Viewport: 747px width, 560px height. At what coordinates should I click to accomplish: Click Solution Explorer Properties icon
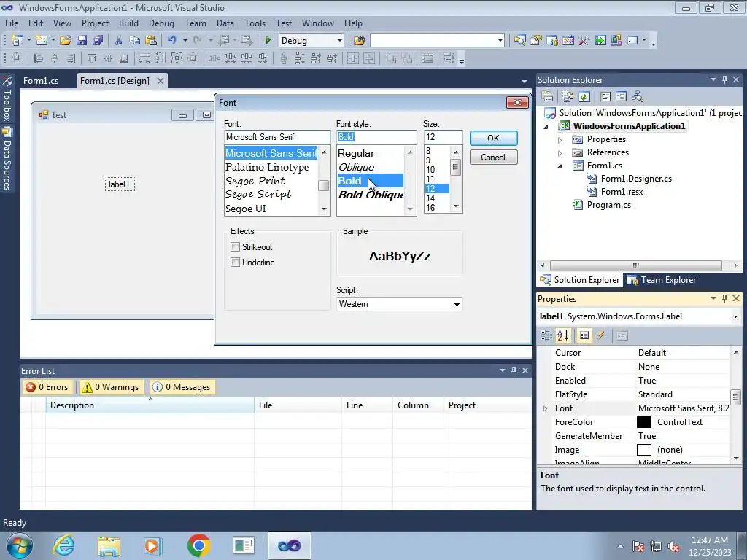point(547,97)
